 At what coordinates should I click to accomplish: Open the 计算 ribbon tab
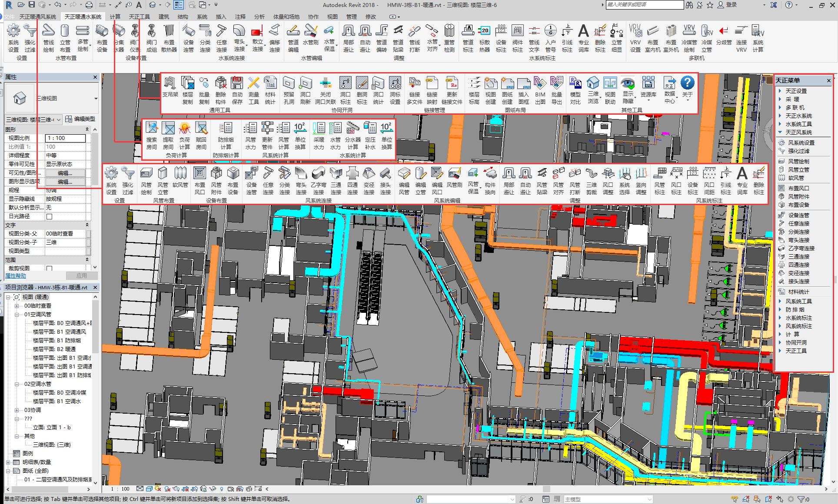coord(115,17)
